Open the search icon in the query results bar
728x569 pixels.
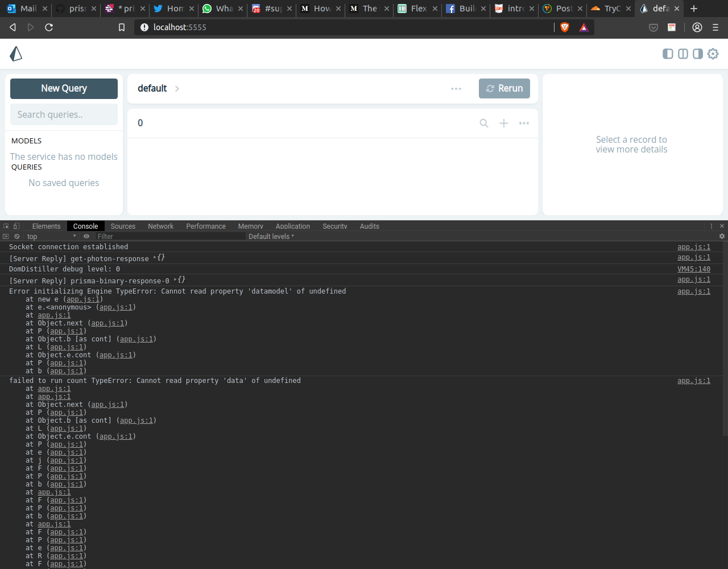point(483,123)
